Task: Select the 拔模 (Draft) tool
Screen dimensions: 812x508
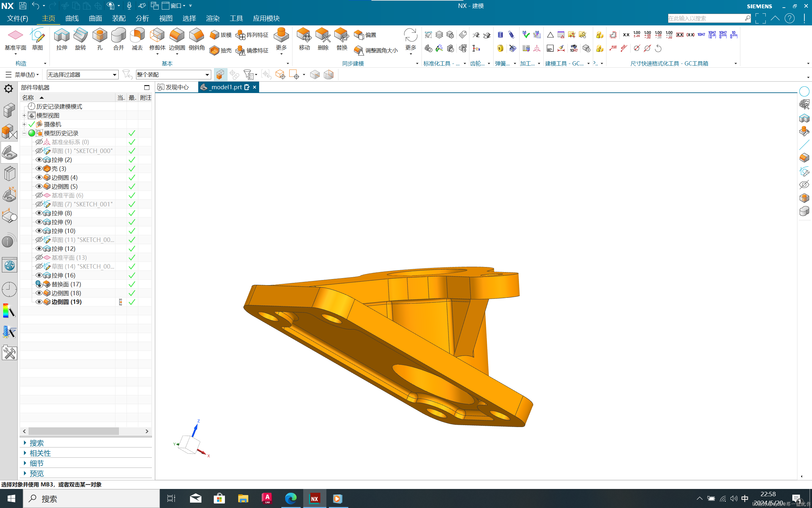Action: pyautogui.click(x=220, y=35)
